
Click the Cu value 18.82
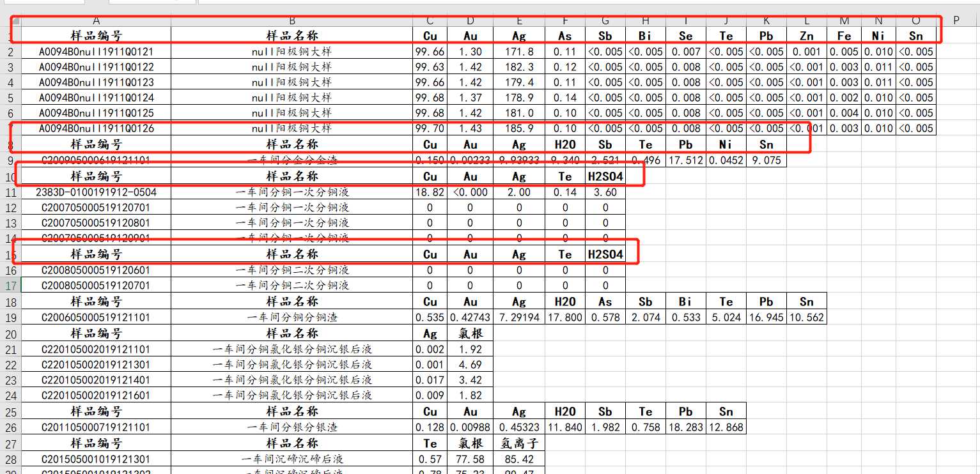coord(430,192)
